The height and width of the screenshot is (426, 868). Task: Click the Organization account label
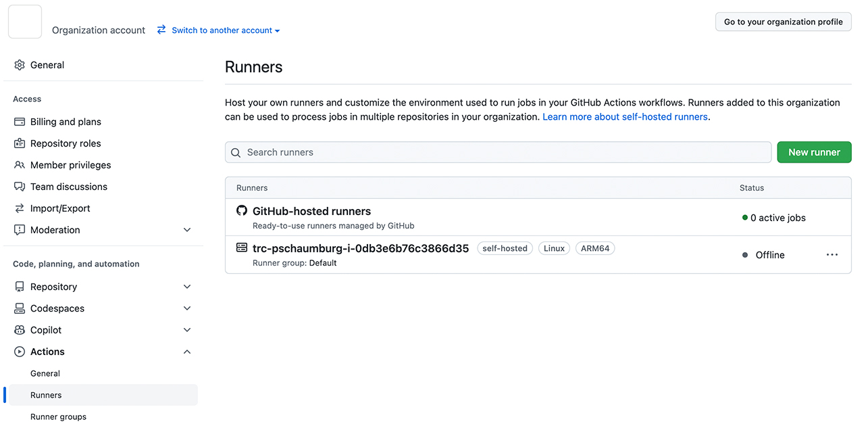click(99, 30)
